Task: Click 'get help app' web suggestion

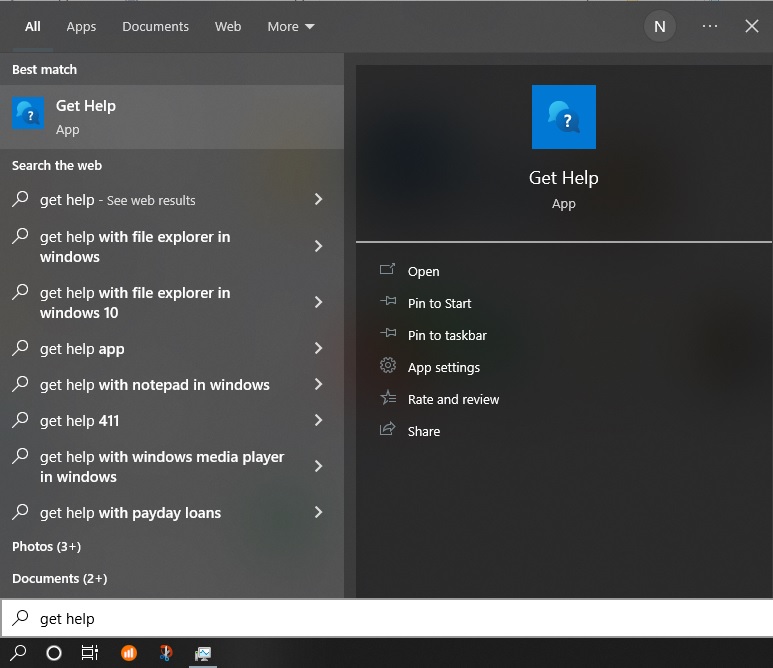Action: [x=172, y=349]
